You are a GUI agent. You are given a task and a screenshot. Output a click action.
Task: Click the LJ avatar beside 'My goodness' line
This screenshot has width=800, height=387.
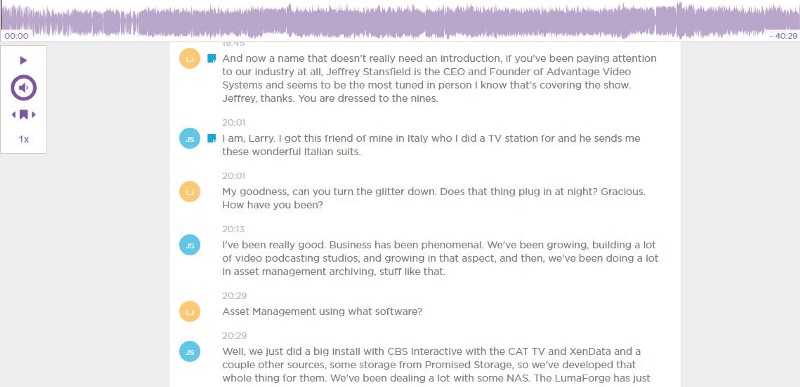click(x=189, y=192)
